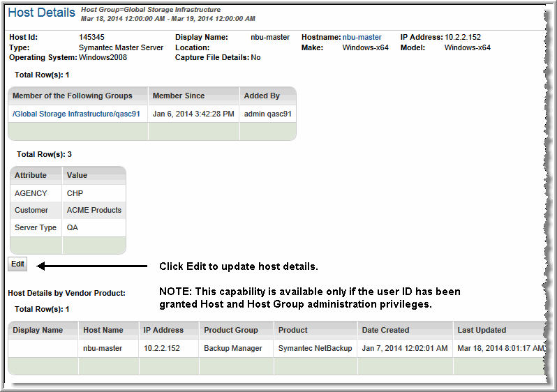
Task: Sort by Added By column header
Action: point(262,96)
